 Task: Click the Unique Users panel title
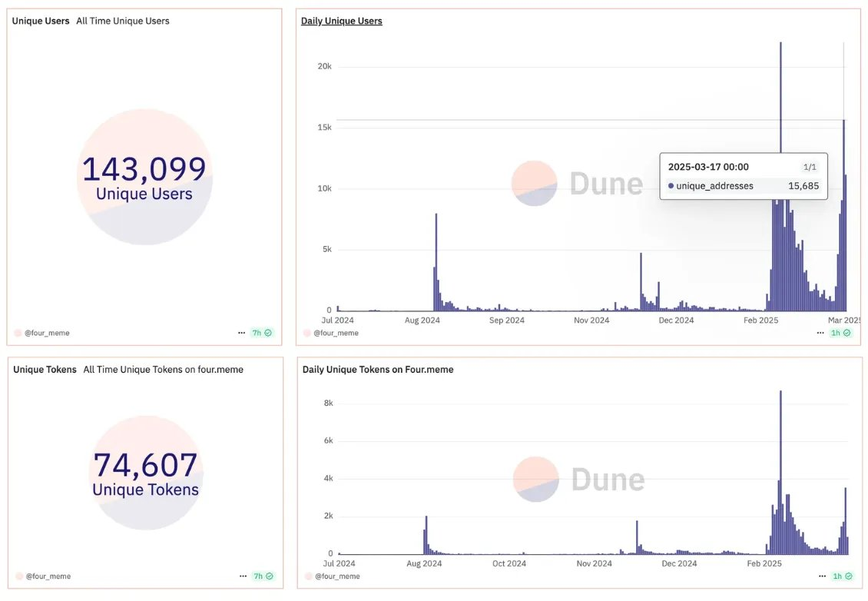click(40, 21)
